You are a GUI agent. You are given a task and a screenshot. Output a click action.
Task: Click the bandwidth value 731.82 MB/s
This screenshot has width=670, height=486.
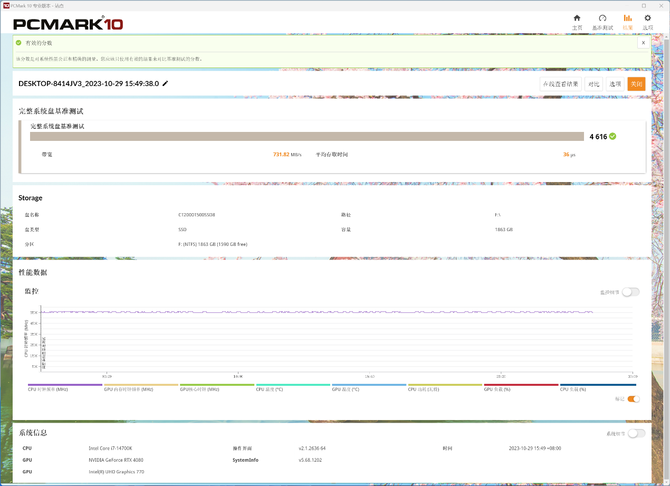(x=287, y=154)
